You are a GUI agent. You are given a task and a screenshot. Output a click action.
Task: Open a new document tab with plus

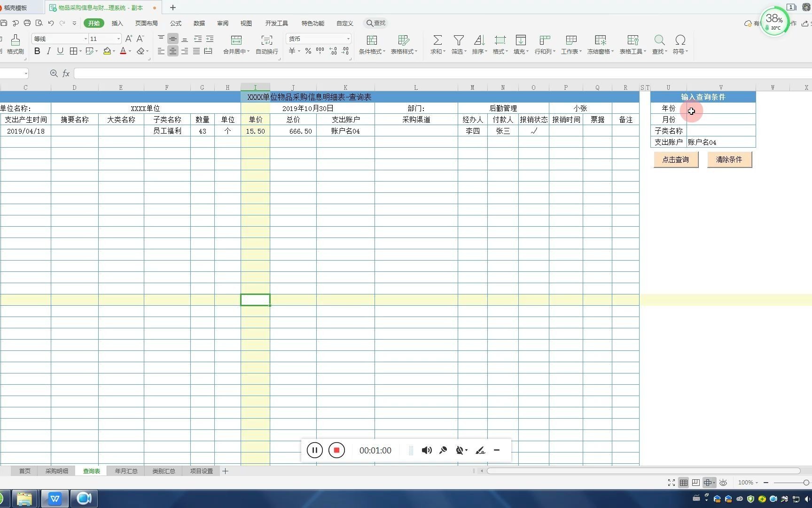[173, 8]
